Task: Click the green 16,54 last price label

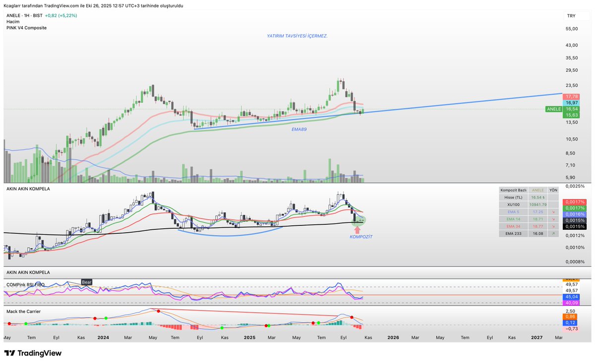Action: (x=572, y=109)
